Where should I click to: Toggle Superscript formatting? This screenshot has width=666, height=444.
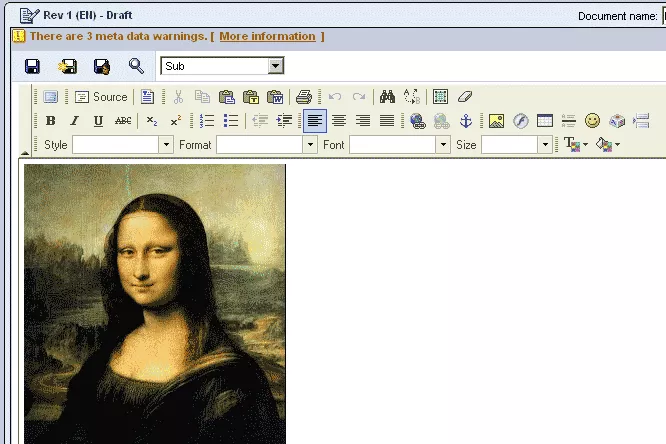click(175, 121)
